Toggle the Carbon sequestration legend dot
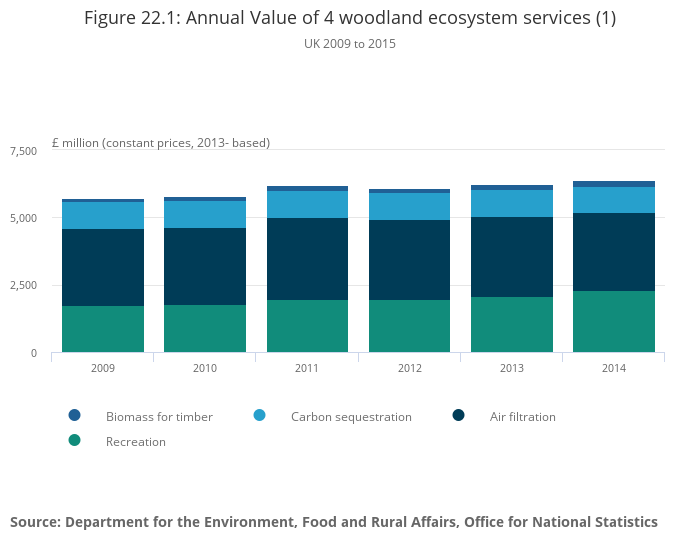This screenshot has width=700, height=549. coord(259,416)
